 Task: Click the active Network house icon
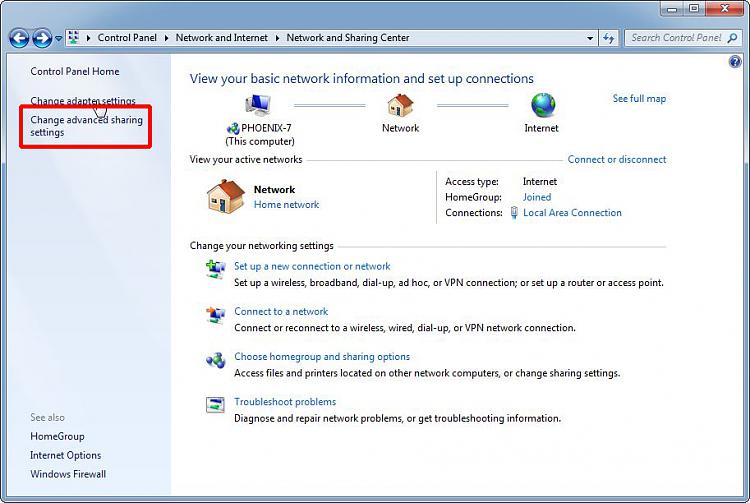pyautogui.click(x=225, y=197)
